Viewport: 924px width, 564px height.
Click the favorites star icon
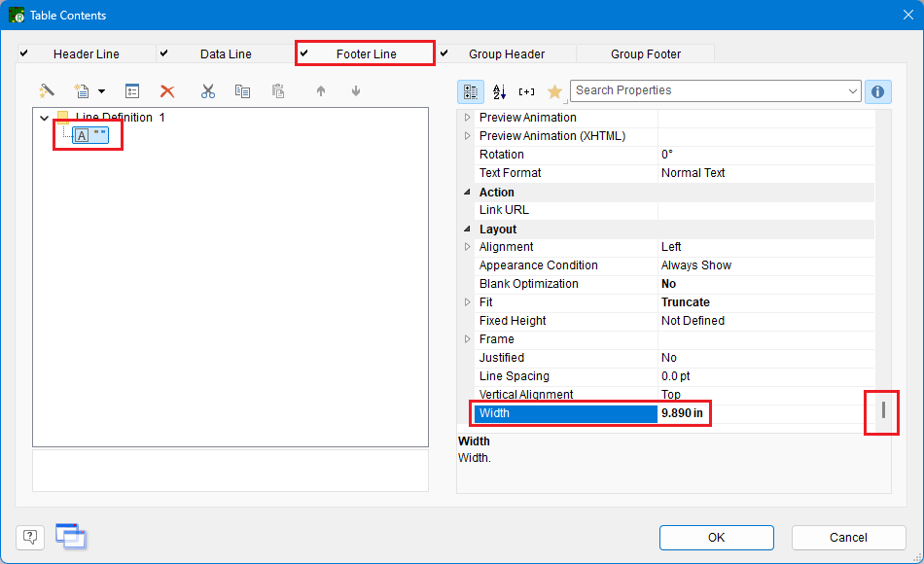(554, 91)
